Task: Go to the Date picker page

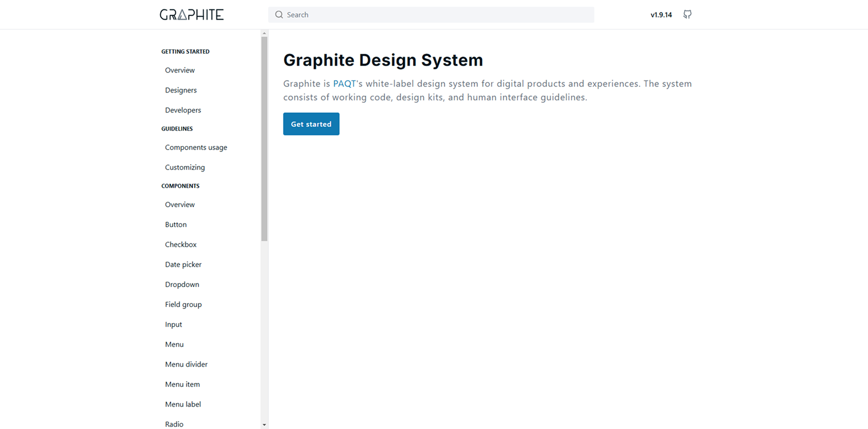Action: pos(183,265)
